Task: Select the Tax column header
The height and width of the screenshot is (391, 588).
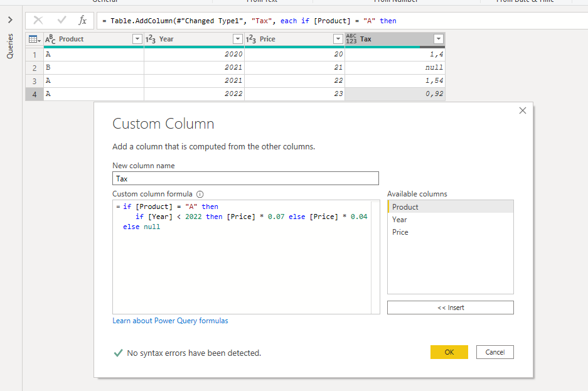Action: [395, 39]
